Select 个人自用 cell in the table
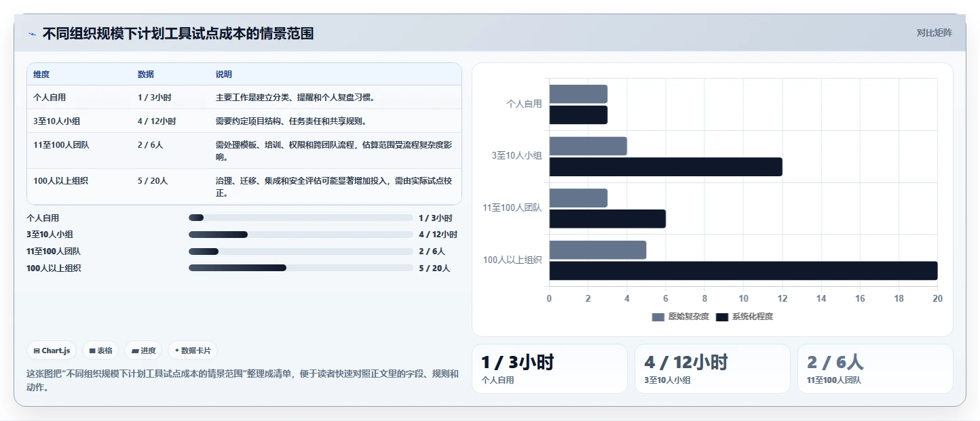Viewport: 980px width, 421px height. 50,97
